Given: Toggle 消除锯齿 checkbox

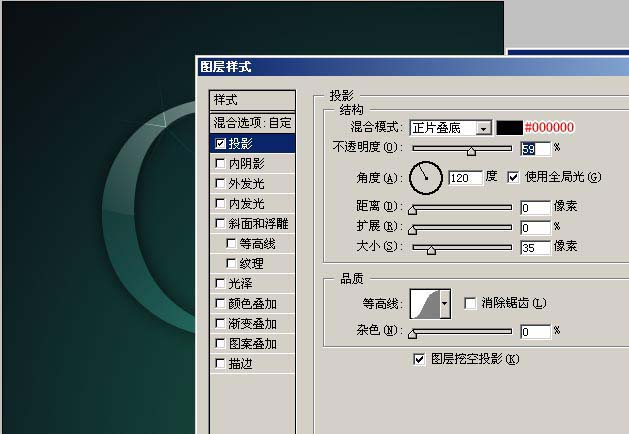Looking at the screenshot, I should point(471,303).
